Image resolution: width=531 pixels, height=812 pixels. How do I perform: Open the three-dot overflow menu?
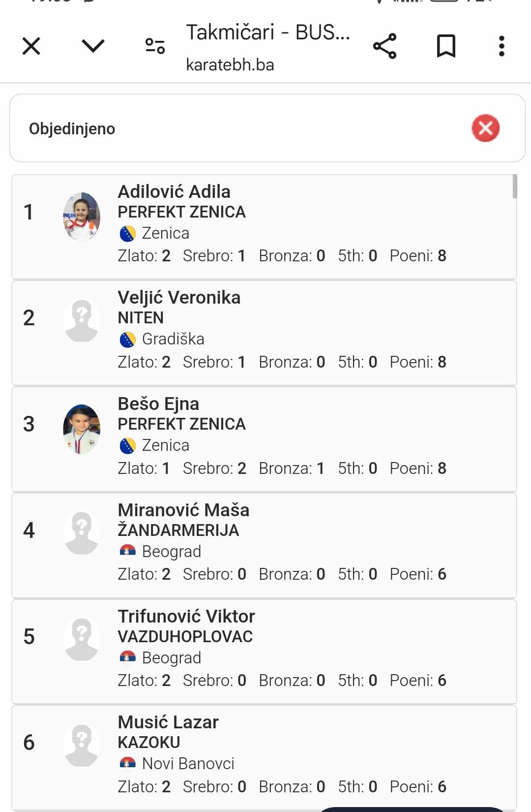[x=501, y=46]
